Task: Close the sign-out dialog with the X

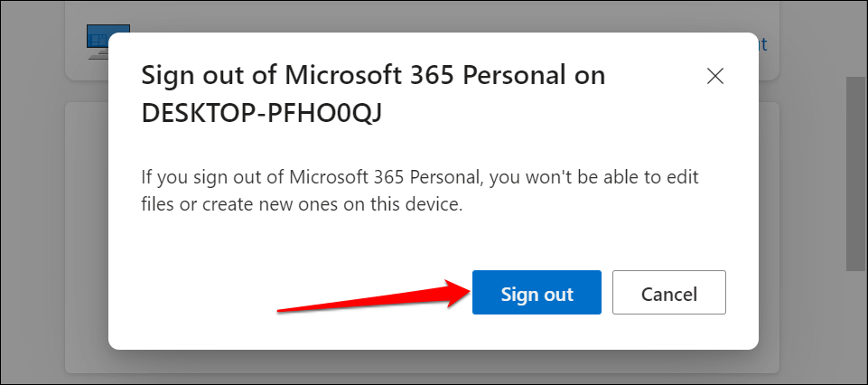Action: (x=715, y=77)
